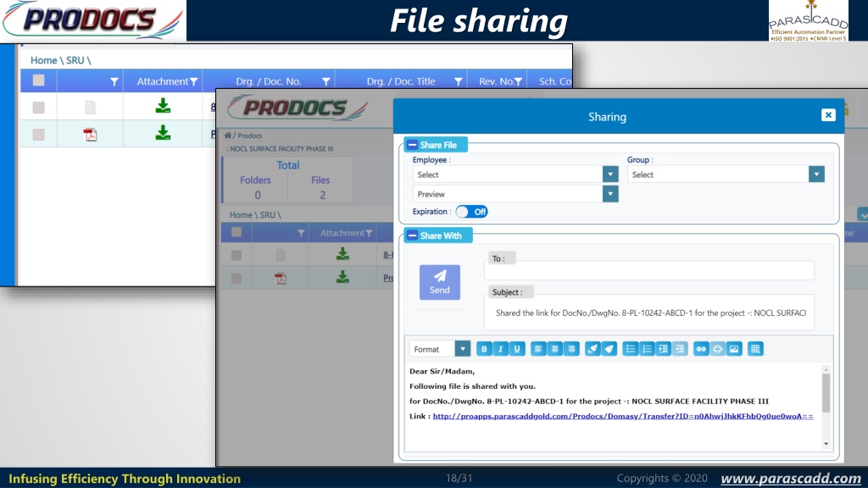Download attachment in back window's blank-file row
The width and height of the screenshot is (868, 488).
point(163,106)
